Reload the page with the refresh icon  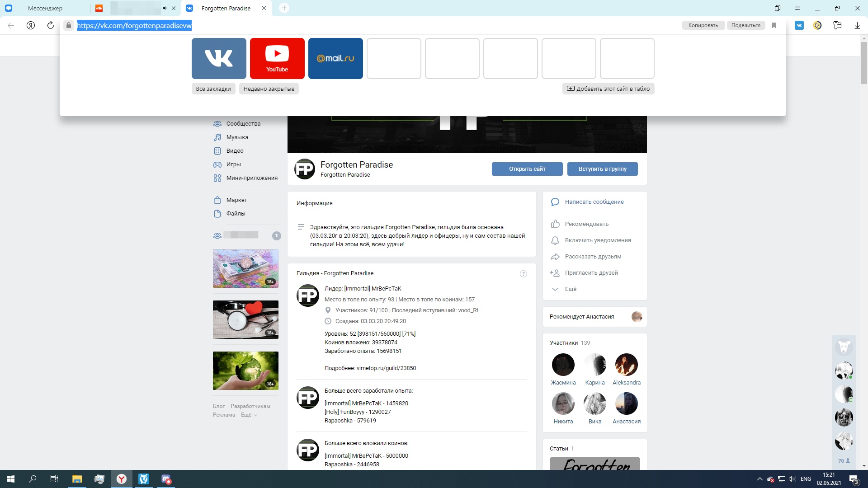tap(51, 25)
